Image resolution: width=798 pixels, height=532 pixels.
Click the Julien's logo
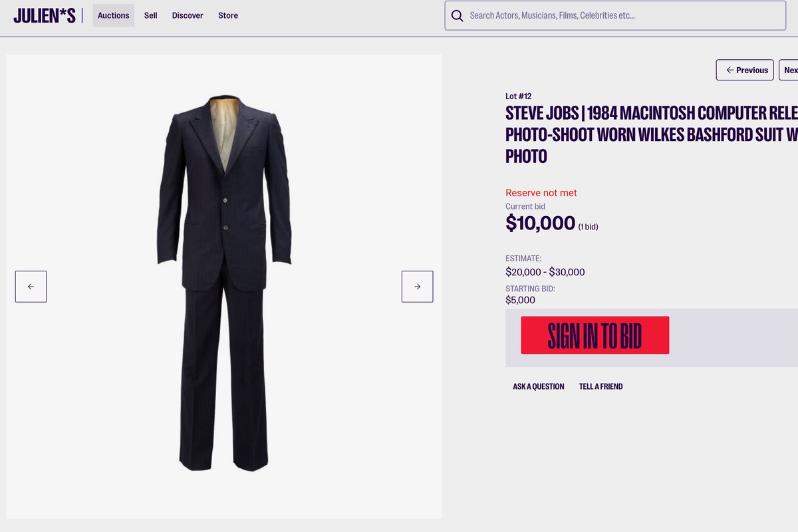[x=45, y=15]
